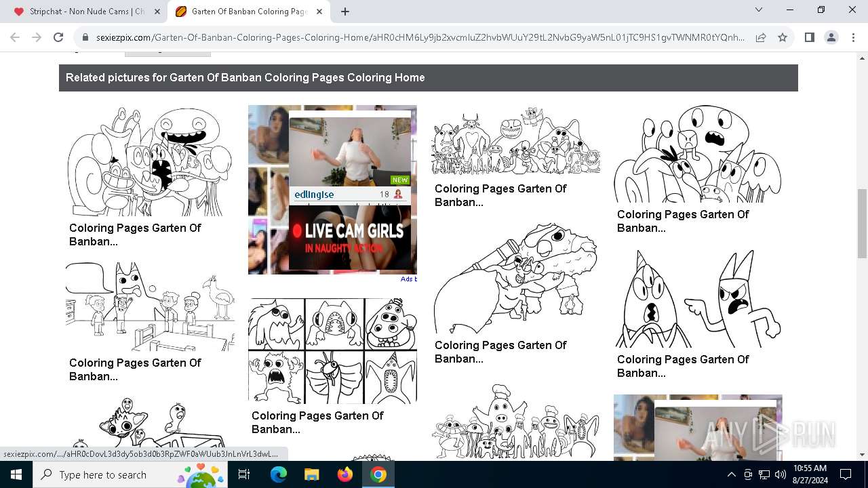The height and width of the screenshot is (488, 868).
Task: Open caption link under character crowd picture
Action: pos(500,195)
